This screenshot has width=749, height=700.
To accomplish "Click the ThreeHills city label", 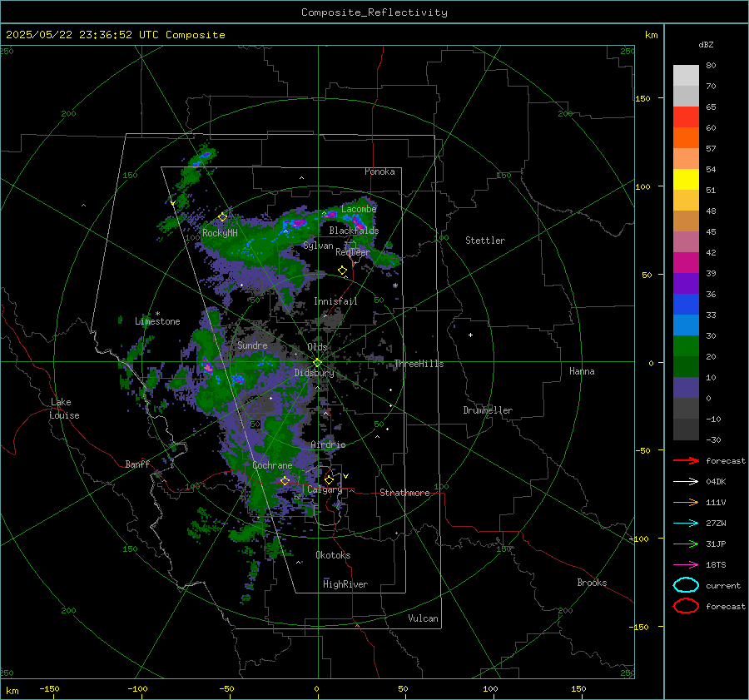I will (419, 364).
